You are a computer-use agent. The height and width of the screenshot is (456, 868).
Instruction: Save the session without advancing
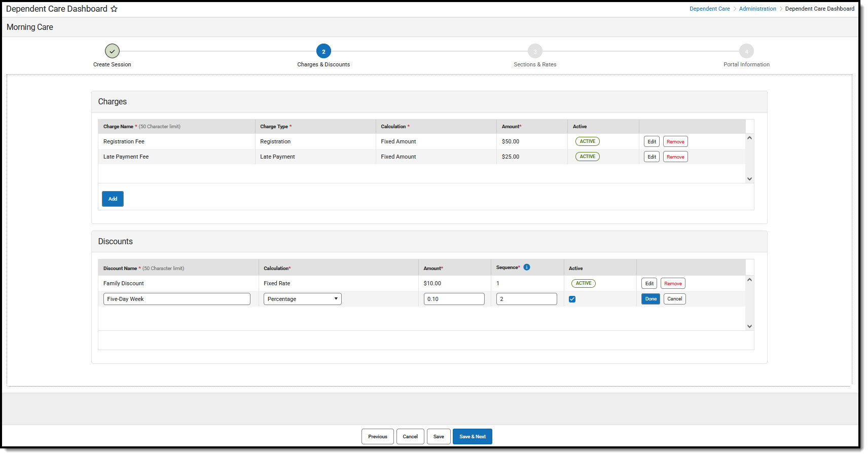point(439,437)
